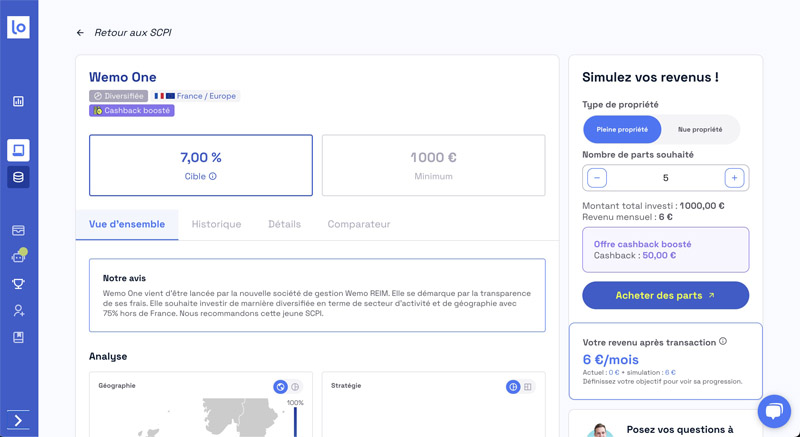Image resolution: width=800 pixels, height=437 pixels.
Task: Choose 'Nue propriété' ownership type
Action: [x=700, y=130]
